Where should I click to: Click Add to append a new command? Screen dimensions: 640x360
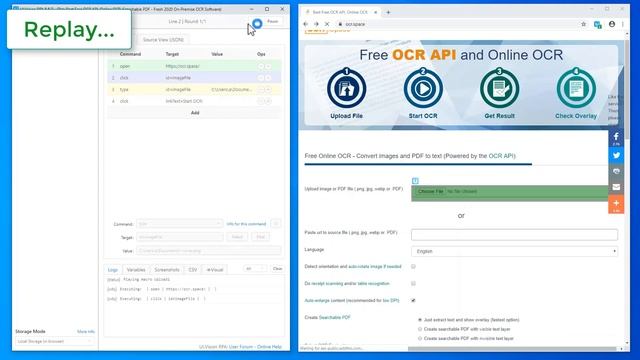pos(195,113)
